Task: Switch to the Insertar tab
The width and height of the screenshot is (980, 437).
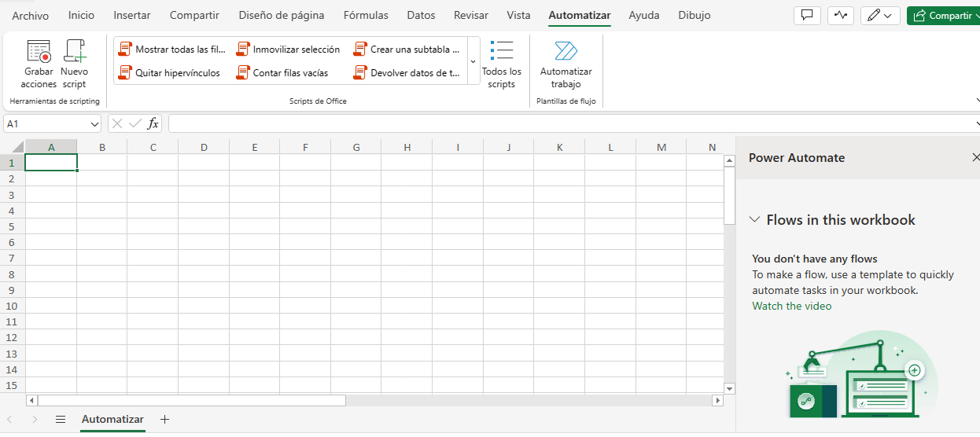Action: pos(132,16)
